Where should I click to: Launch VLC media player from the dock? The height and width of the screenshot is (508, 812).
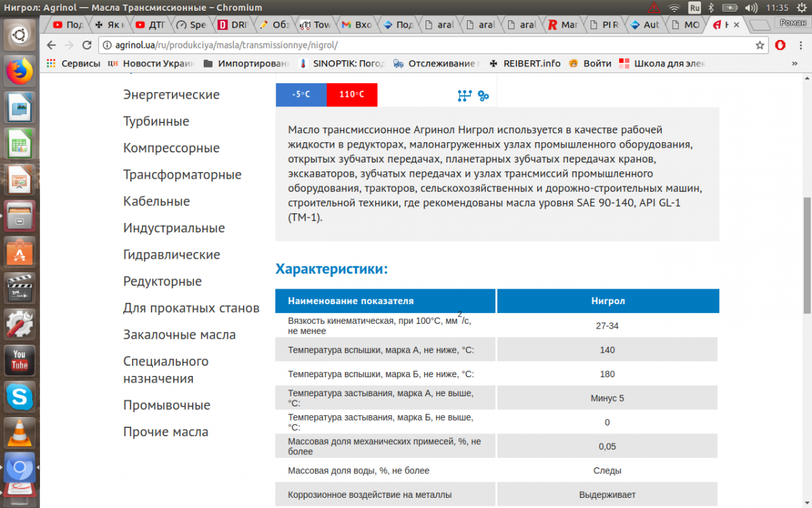[20, 433]
